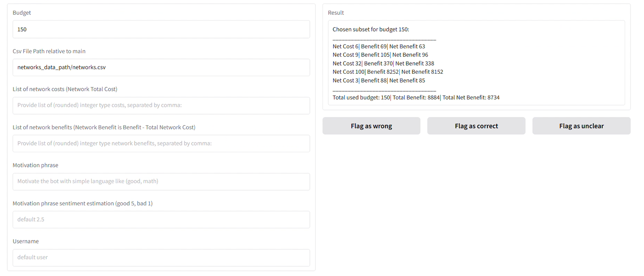The width and height of the screenshot is (644, 276).
Task: Click the Net Cost 9 result line
Action: pos(380,55)
